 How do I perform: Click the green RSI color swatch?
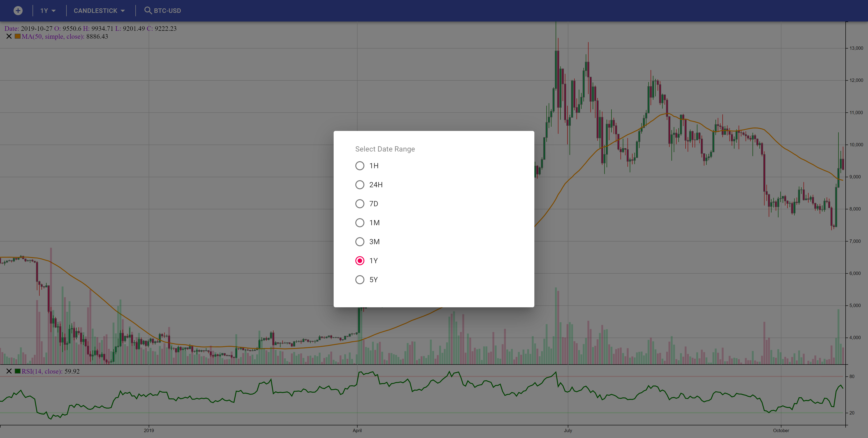tap(18, 371)
